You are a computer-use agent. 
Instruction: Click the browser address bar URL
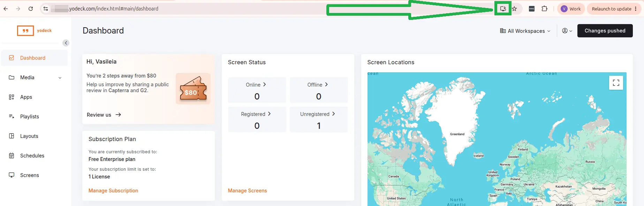[113, 9]
